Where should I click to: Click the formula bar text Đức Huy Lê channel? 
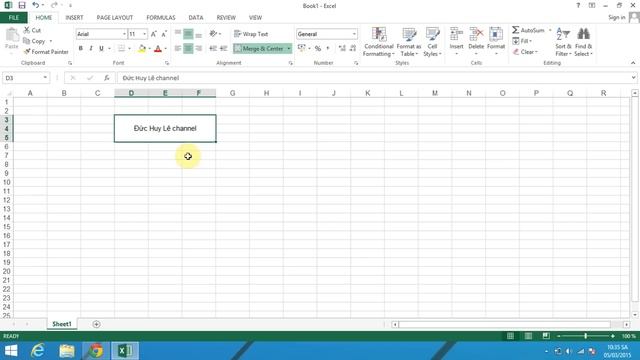pos(151,78)
